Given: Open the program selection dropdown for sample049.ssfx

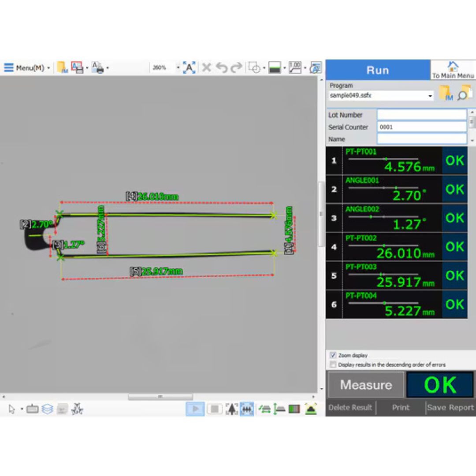Looking at the screenshot, I should (430, 96).
